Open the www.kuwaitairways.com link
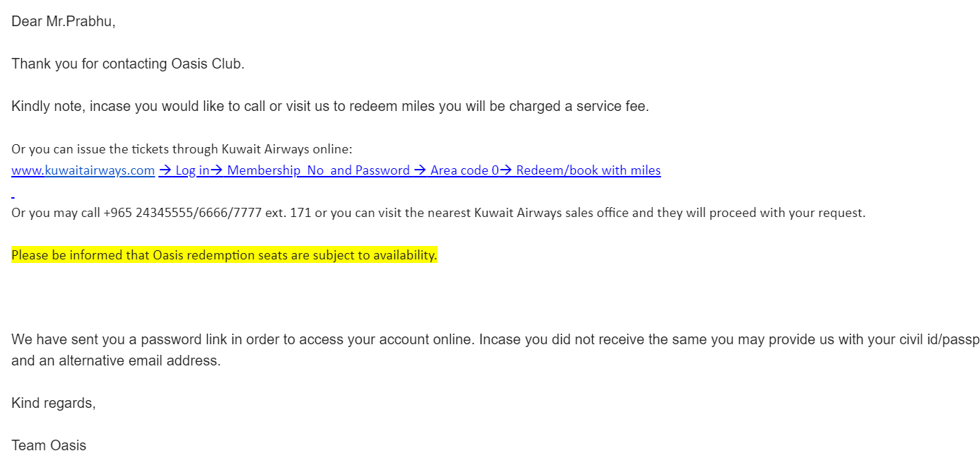 click(83, 170)
